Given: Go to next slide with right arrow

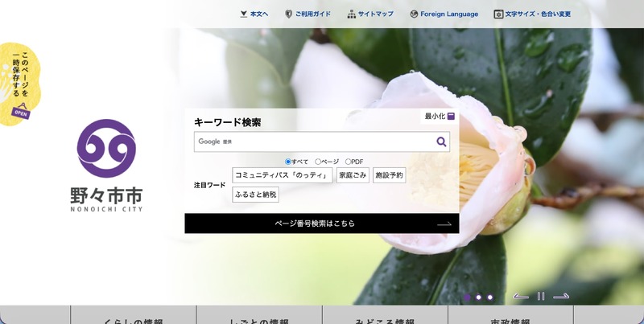Looking at the screenshot, I should [561, 296].
